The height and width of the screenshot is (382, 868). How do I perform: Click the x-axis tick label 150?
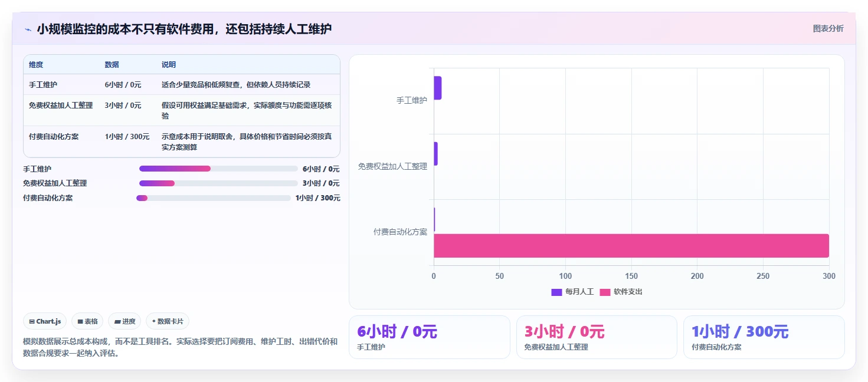tap(631, 276)
